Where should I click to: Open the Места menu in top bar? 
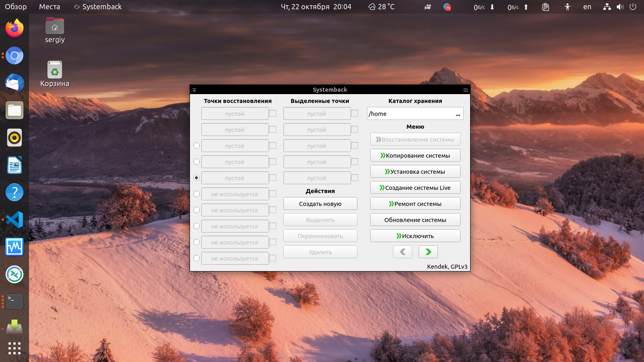coord(50,7)
